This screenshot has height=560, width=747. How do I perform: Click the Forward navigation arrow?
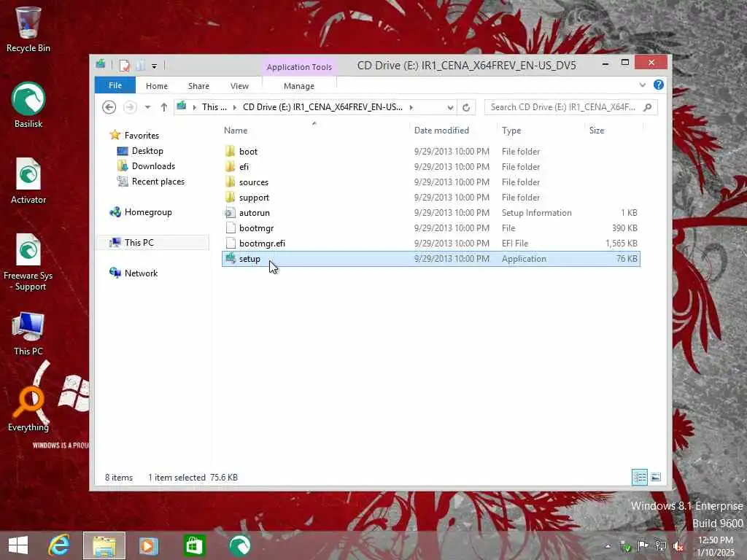point(130,107)
